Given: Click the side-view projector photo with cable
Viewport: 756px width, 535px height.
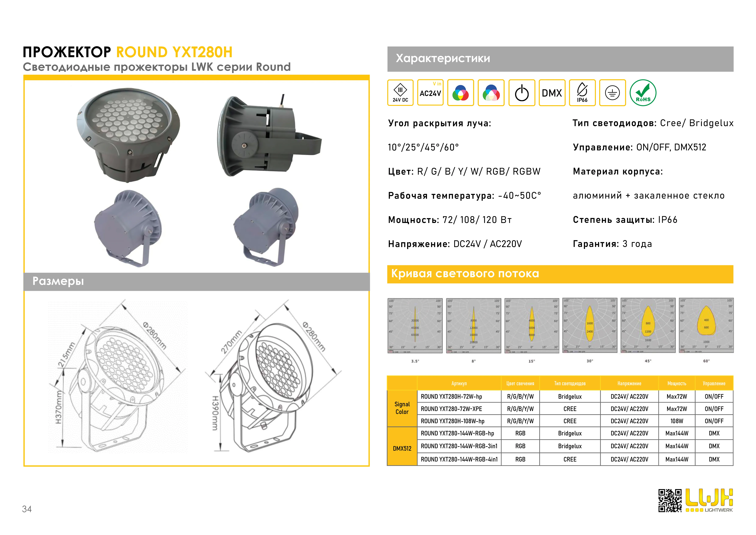Looking at the screenshot, I should [x=269, y=136].
